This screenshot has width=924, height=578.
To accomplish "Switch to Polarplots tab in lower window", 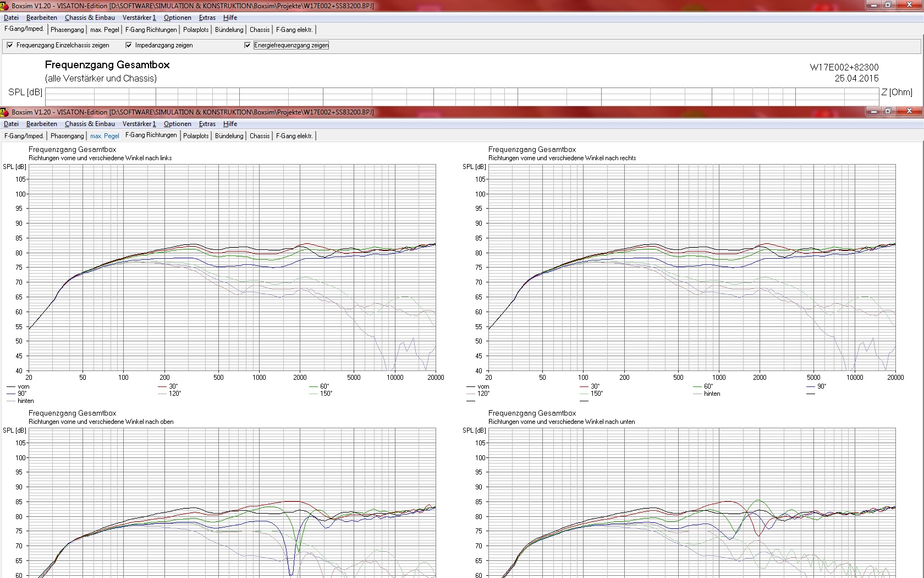I will tap(196, 136).
